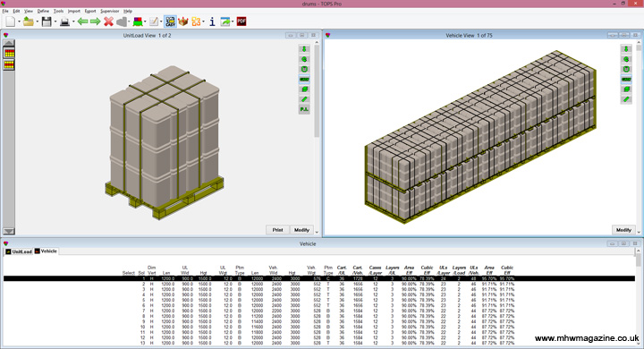Click green pencil icon in UnitLoad View
Viewport: 644px width, 349px height.
coord(304,99)
